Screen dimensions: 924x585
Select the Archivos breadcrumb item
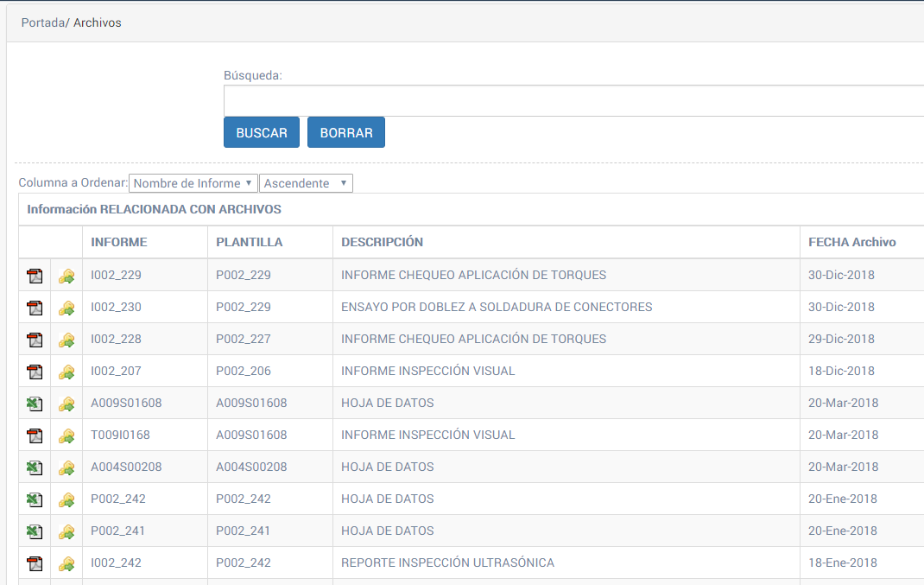98,22
